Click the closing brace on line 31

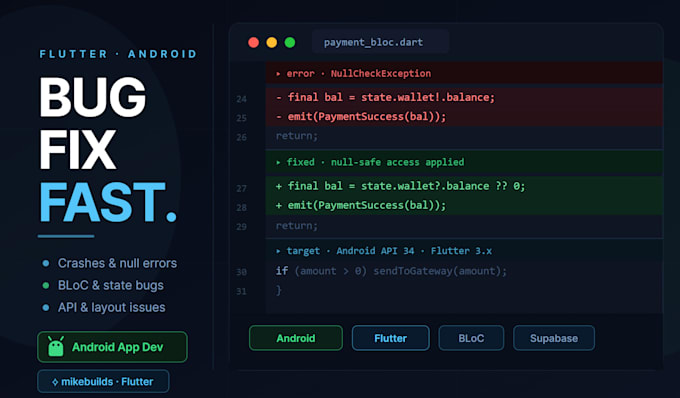278,290
